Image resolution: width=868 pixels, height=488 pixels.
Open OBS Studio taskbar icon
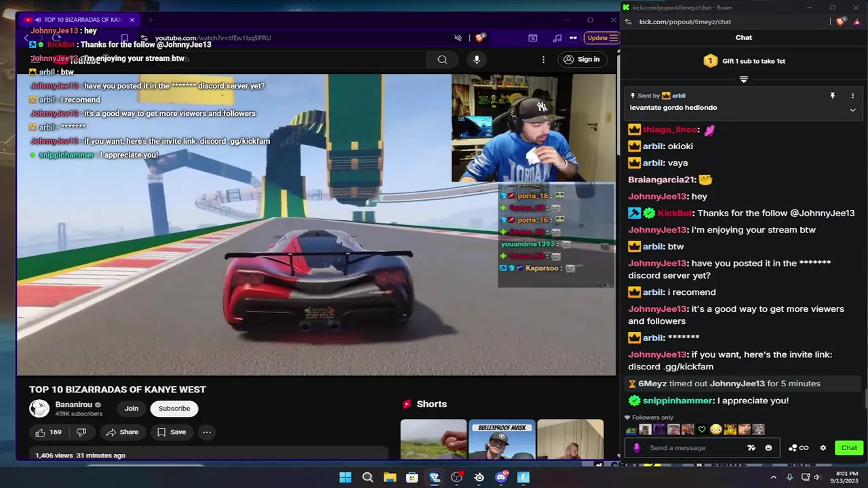(456, 477)
